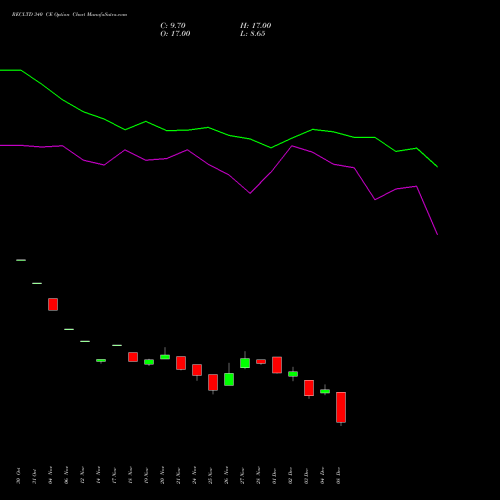Click the 24 Nov date label

[x=194, y=476]
